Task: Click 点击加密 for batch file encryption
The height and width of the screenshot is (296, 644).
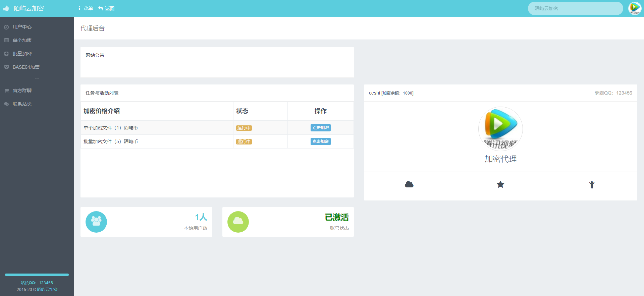Action: coord(320,141)
